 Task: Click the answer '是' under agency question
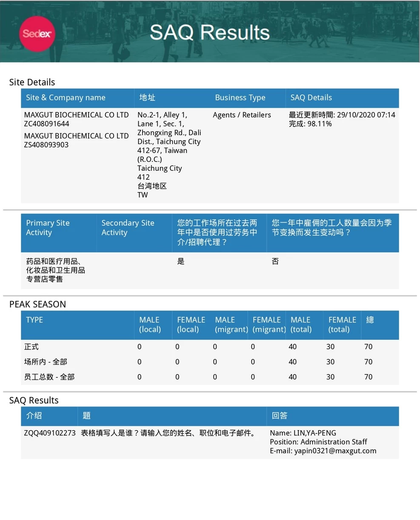coord(181,261)
